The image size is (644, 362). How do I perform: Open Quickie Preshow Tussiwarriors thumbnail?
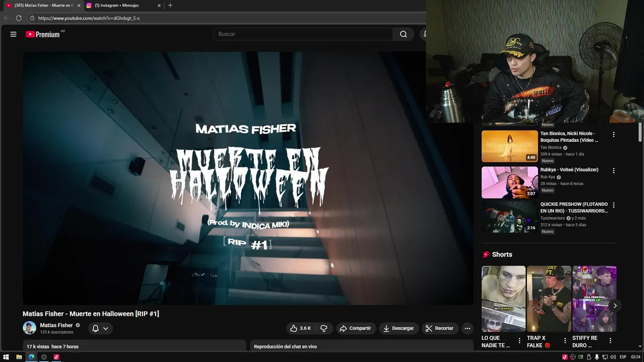point(510,217)
